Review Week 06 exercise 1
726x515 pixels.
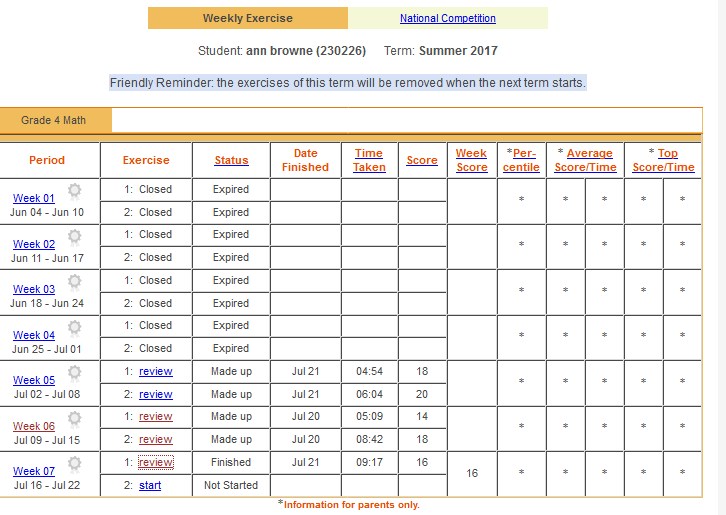[x=156, y=416]
